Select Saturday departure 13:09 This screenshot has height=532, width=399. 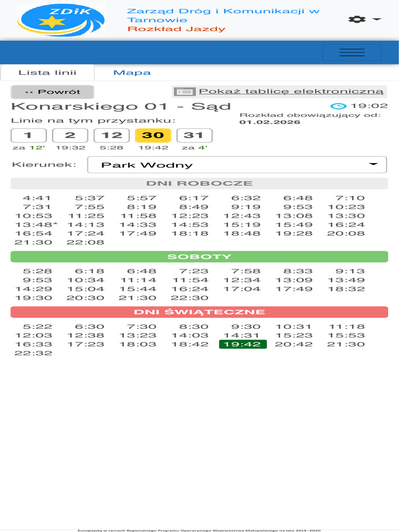pos(294,280)
